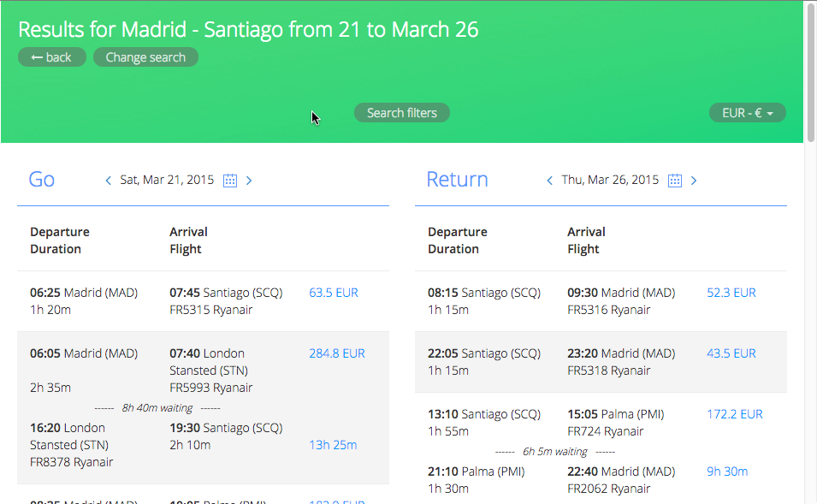This screenshot has height=504, width=817.
Task: Click the 13h 25m total duration
Action: click(333, 445)
